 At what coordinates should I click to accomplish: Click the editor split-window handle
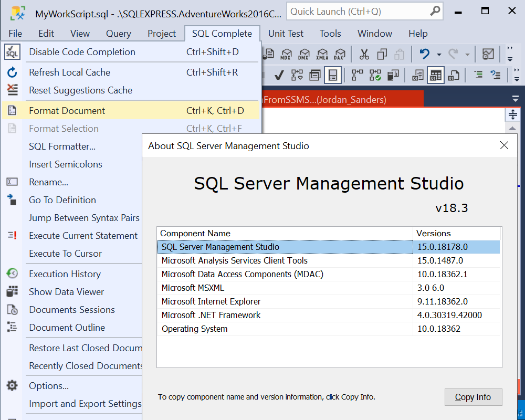(512, 114)
